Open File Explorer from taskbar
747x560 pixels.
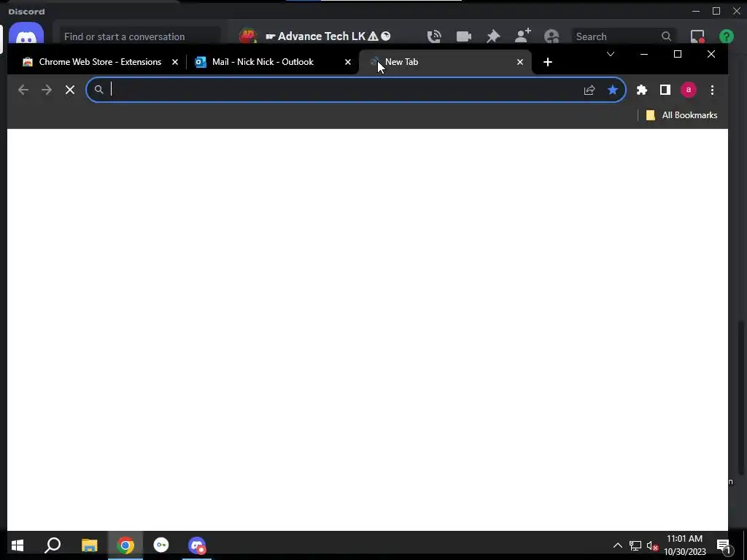tap(89, 545)
